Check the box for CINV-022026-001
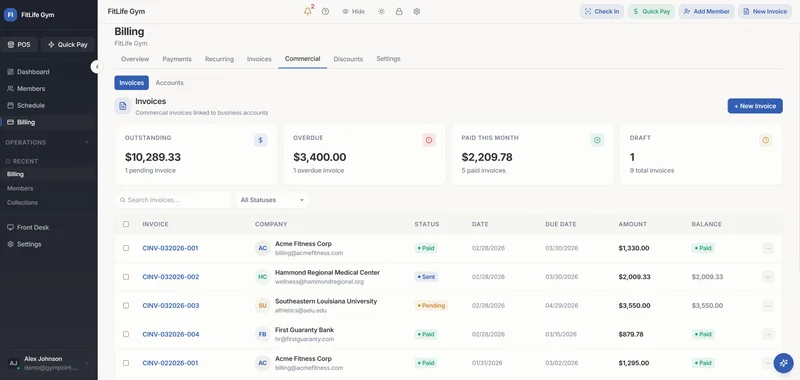The height and width of the screenshot is (380, 800). (126, 363)
